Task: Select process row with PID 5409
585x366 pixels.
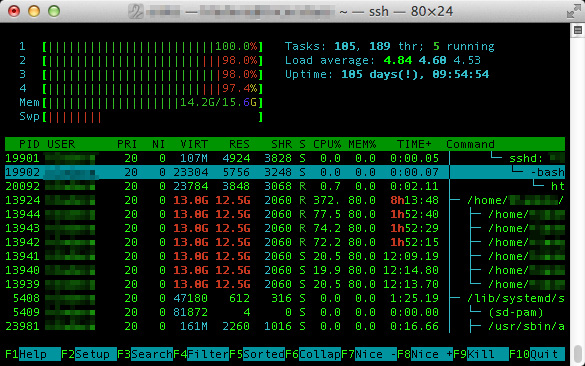Action: [x=285, y=312]
